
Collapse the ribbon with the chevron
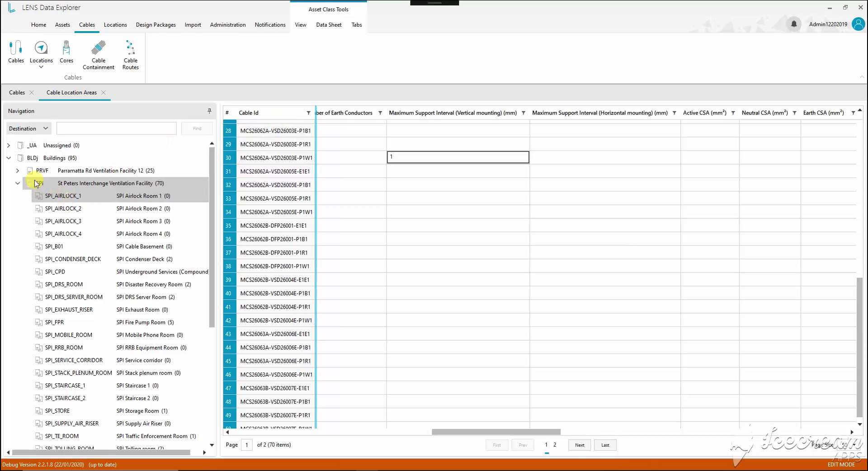click(862, 77)
